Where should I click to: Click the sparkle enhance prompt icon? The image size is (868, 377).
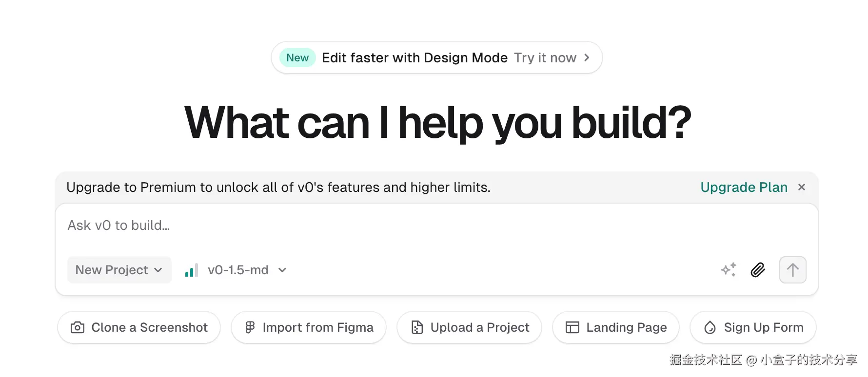tap(729, 269)
